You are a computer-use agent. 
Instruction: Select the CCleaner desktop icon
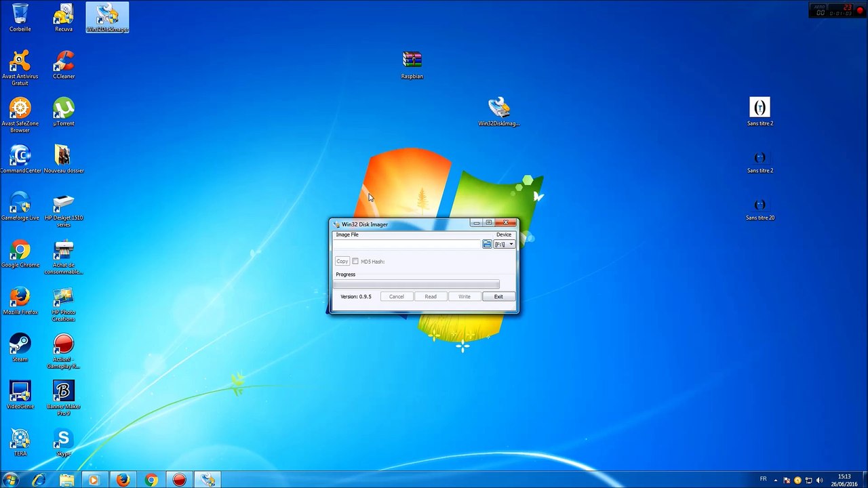[x=64, y=65]
